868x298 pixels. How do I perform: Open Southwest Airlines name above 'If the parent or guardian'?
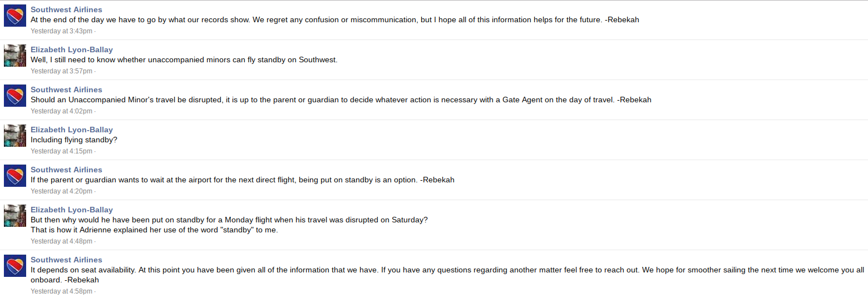pos(66,170)
